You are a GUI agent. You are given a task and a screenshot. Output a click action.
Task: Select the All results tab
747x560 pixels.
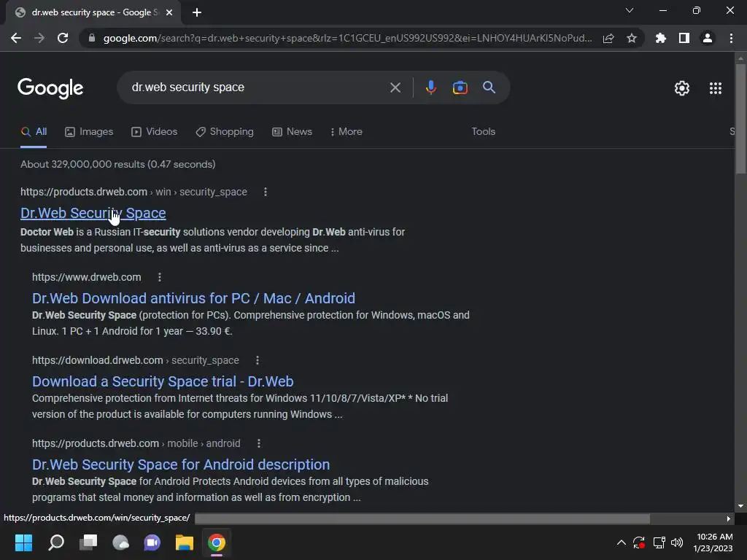coord(34,132)
